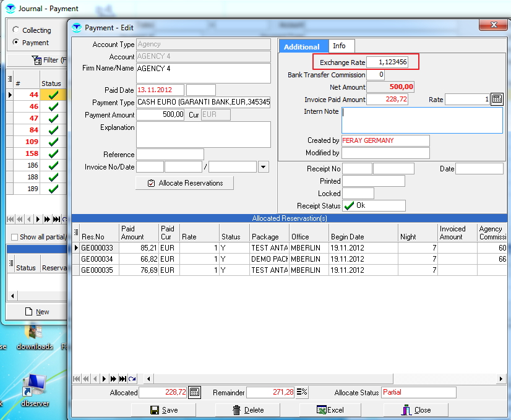Select the Collecting radio button

point(15,30)
